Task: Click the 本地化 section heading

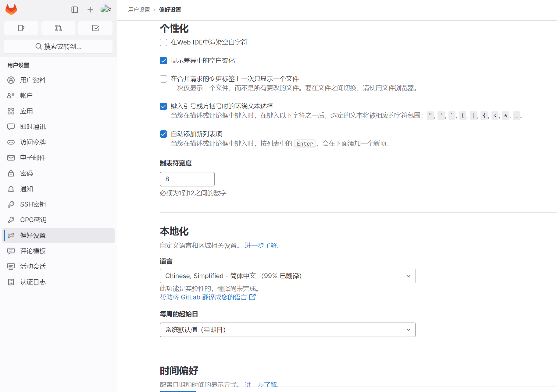Action: (x=174, y=231)
